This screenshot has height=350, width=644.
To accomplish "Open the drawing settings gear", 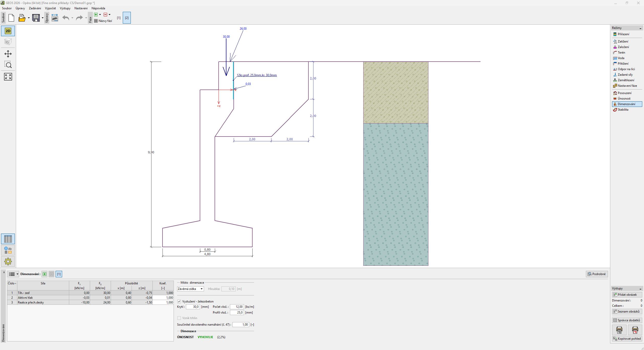I will pyautogui.click(x=8, y=261).
